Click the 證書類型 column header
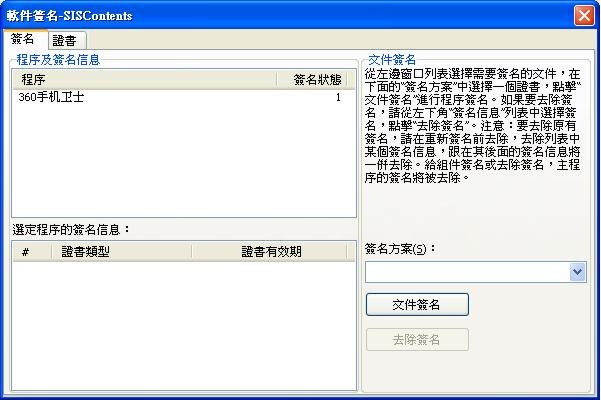This screenshot has height=400, width=601. (122, 252)
